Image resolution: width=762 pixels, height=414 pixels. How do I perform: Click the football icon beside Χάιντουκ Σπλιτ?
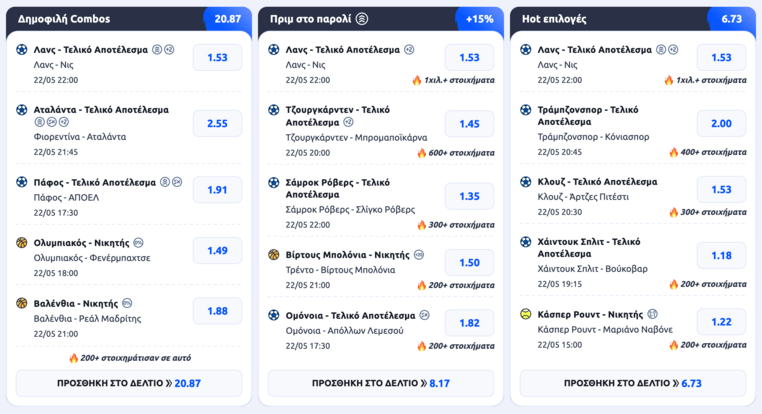pos(526,242)
